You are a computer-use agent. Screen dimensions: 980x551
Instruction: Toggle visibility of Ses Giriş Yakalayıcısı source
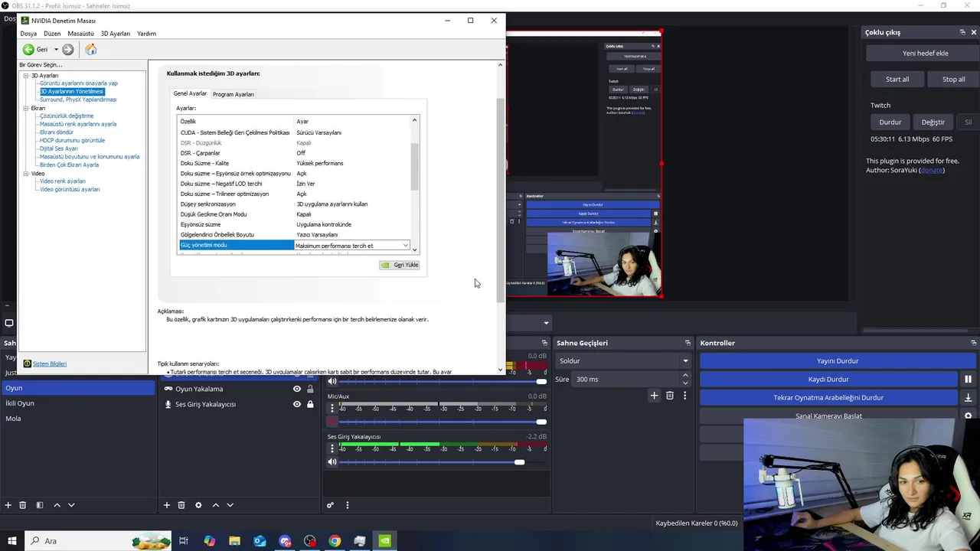pos(297,404)
